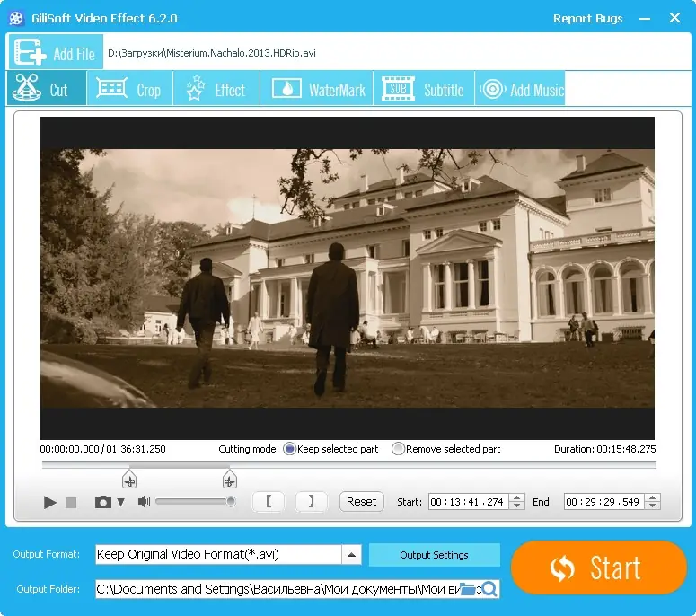Open the Output Format dropdown
This screenshot has width=696, height=616.
228,554
